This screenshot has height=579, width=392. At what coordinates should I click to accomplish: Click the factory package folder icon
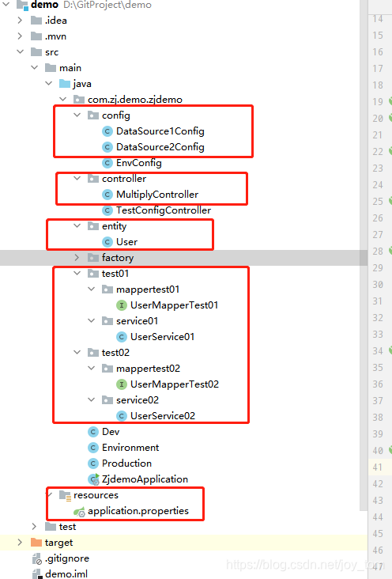[93, 257]
